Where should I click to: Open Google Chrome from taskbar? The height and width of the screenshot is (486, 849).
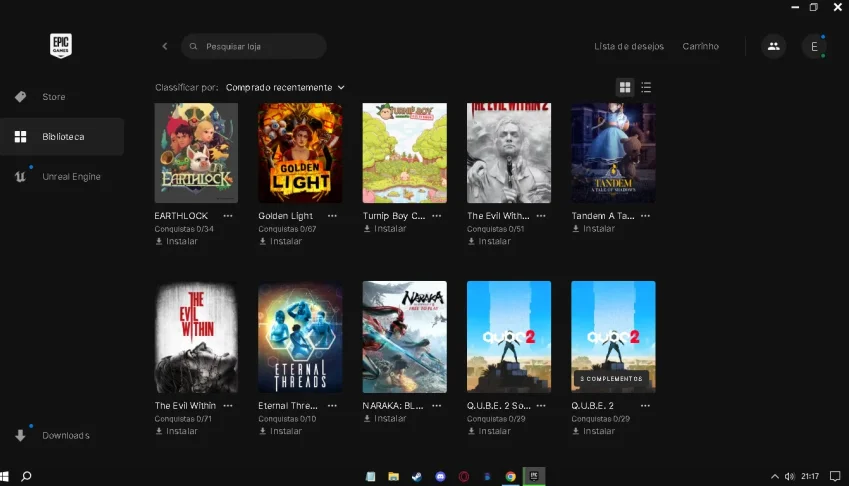point(511,476)
